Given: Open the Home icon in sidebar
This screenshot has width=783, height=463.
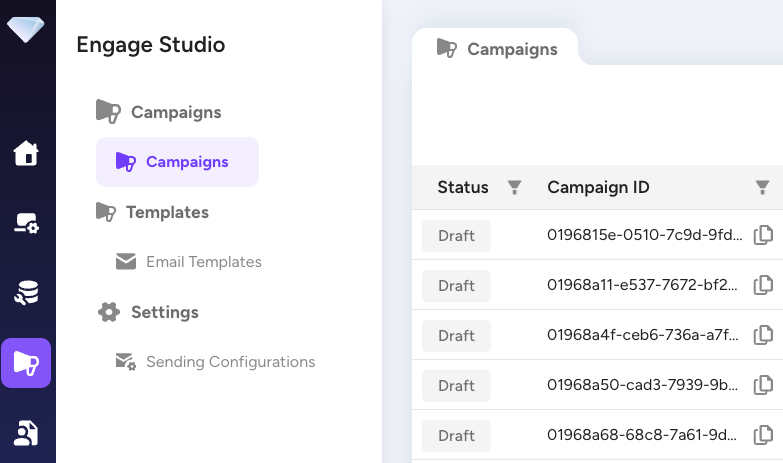Looking at the screenshot, I should coord(26,153).
